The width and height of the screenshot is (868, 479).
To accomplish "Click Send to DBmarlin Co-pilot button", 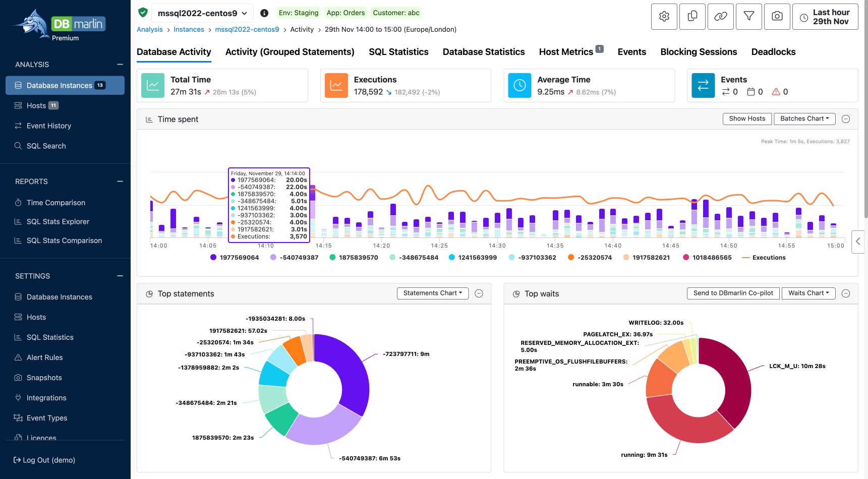I will point(733,293).
